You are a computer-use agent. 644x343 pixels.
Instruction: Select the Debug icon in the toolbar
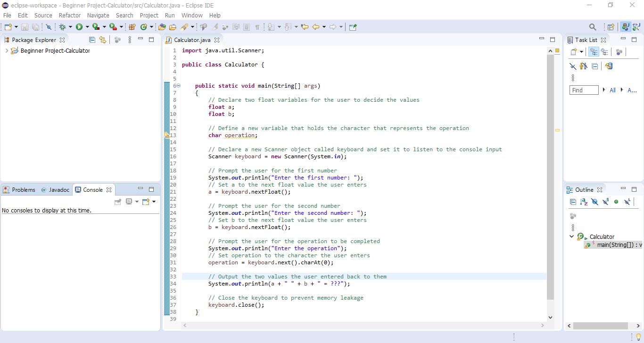(63, 27)
